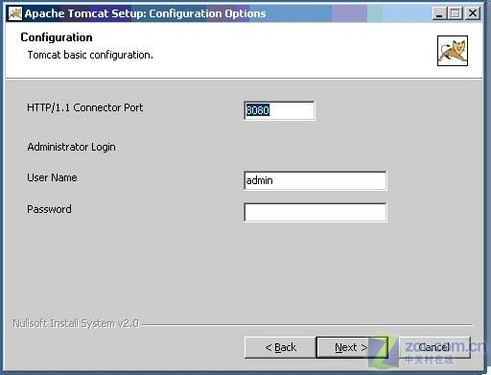Click the User Name label

pos(52,178)
